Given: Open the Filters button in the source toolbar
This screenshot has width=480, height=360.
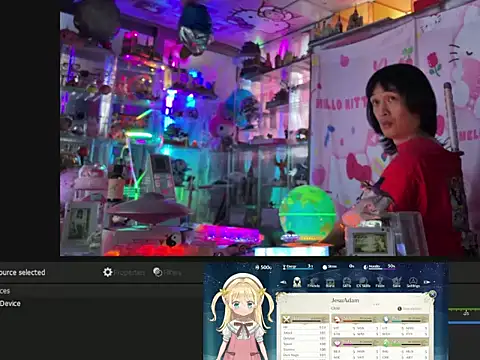Looking at the screenshot, I should [167, 272].
